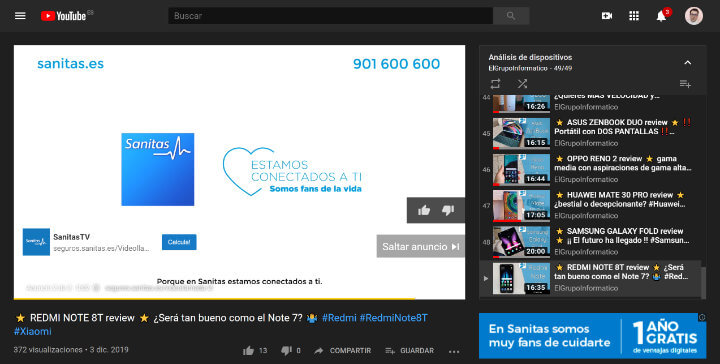The height and width of the screenshot is (364, 720).
Task: Open playlist video thumbnail 16:26
Action: (521, 103)
